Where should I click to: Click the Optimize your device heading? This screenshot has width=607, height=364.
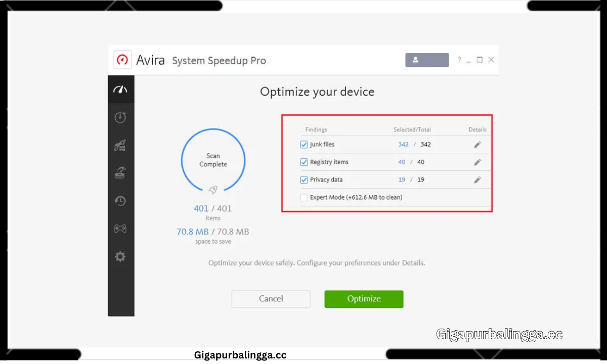tap(317, 92)
